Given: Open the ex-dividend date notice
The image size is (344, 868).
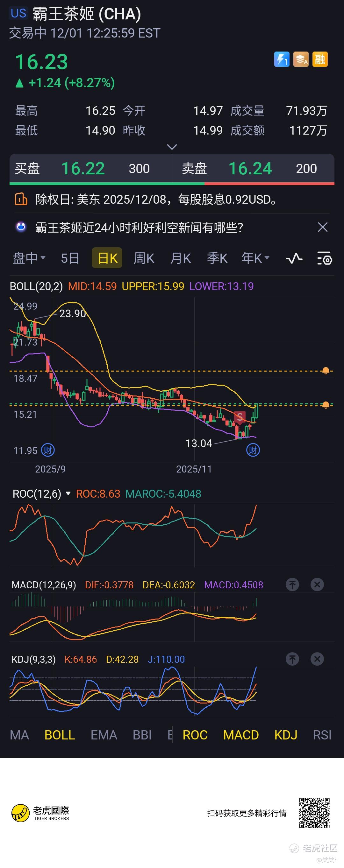Looking at the screenshot, I should [x=156, y=199].
